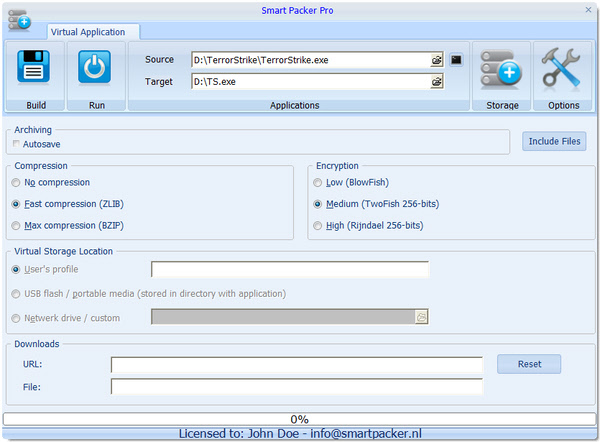Viewport: 600px width, 442px height.
Task: Browse for the Target file
Action: (436, 82)
